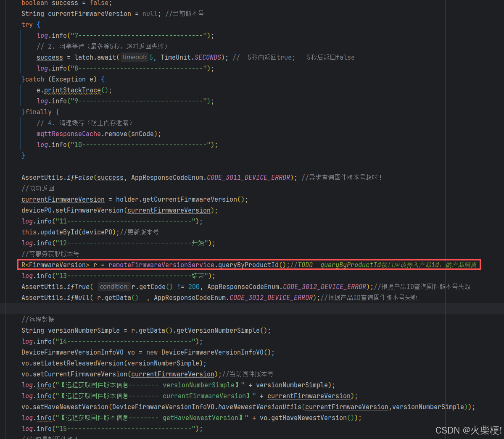Viewport: 504px width, 439px height.
Task: Click 'devicePO.setFirmwareVersion' line
Action: point(119,210)
